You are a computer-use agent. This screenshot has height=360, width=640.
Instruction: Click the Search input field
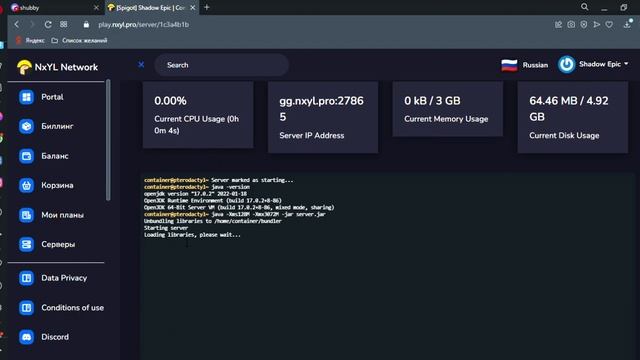point(222,65)
